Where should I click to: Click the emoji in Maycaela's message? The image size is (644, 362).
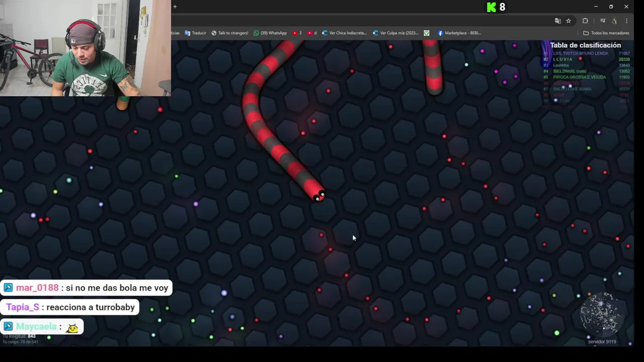tap(72, 328)
